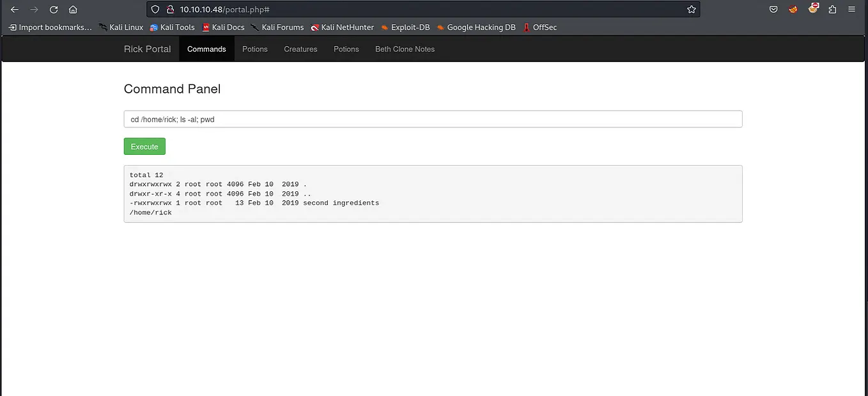Expand Import bookmarks on the toolbar

[x=49, y=28]
